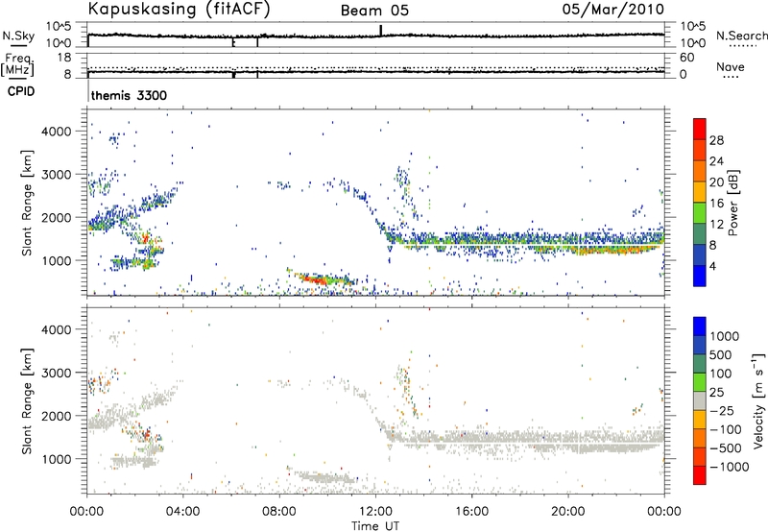Click the '20:00' time tick label
Screen dimensions: 768x532
(567, 512)
